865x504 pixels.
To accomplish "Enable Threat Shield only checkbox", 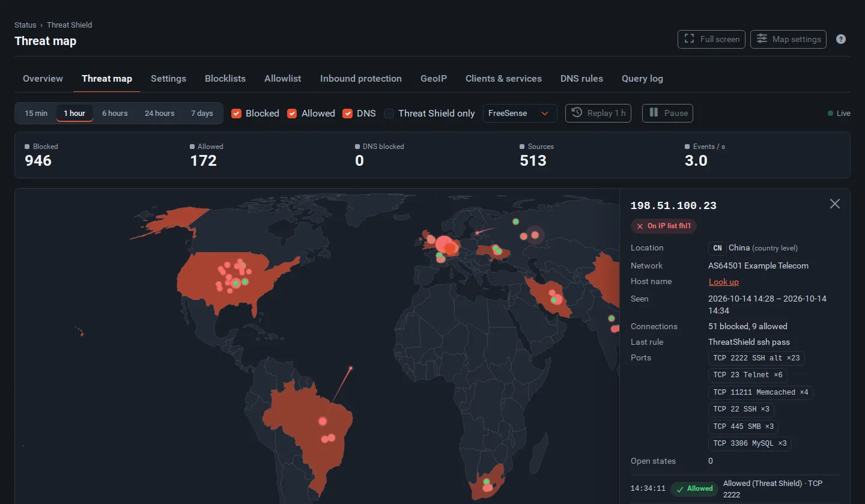I will point(389,114).
